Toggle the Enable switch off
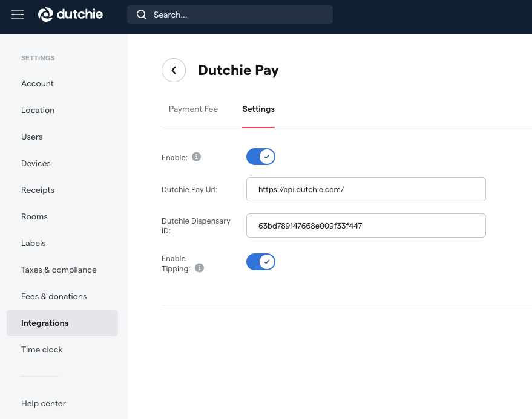This screenshot has height=419, width=532. [x=261, y=157]
